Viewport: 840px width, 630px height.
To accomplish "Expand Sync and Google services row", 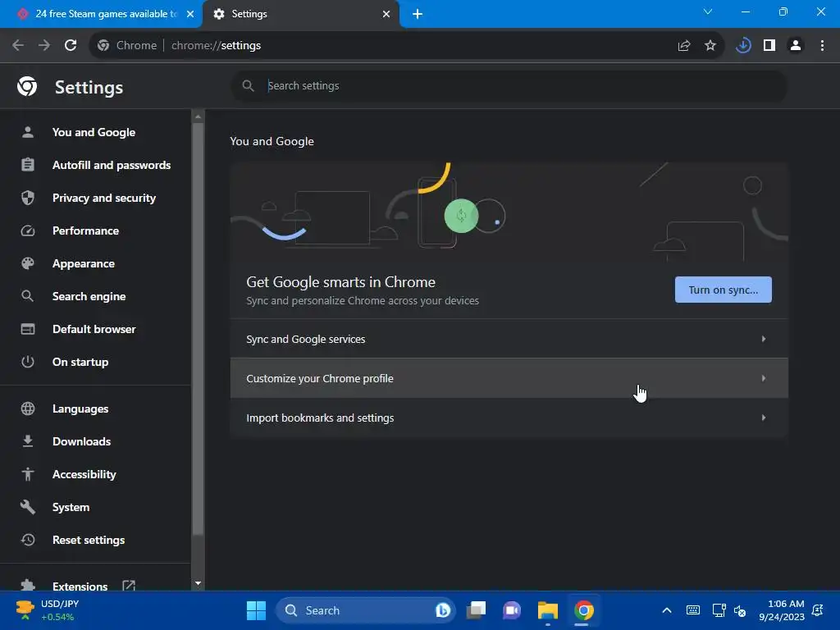I will point(509,339).
